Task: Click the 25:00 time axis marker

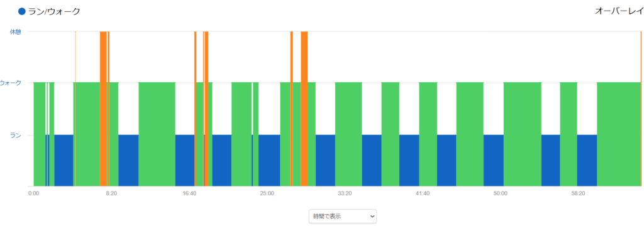Action: coord(267,193)
